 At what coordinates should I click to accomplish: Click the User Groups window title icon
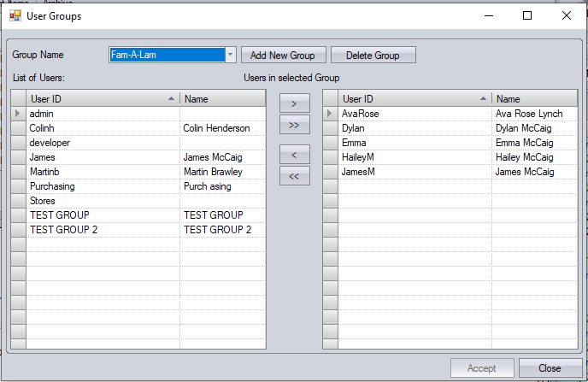point(15,15)
